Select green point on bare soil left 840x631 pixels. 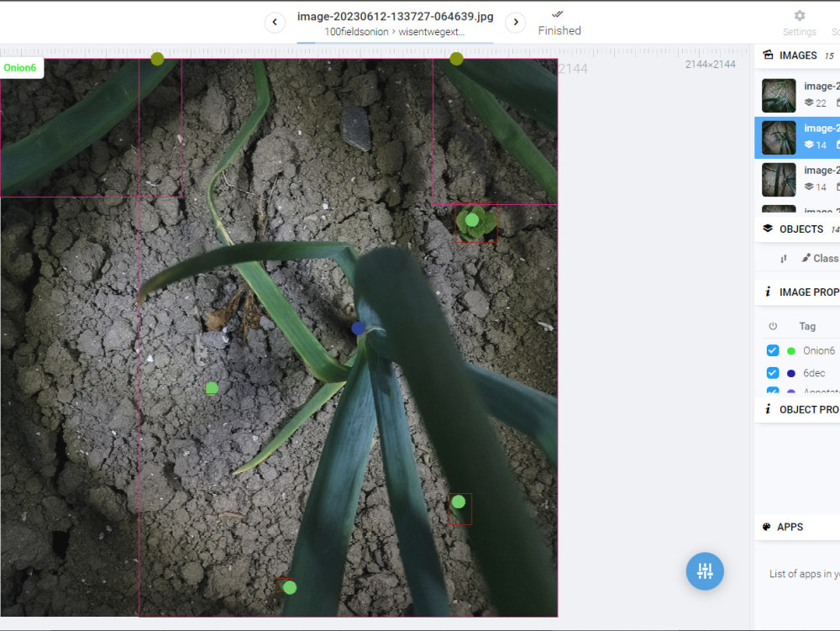tap(213, 388)
